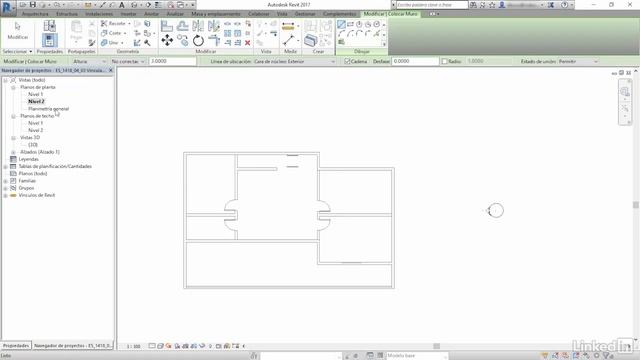This screenshot has height=360, width=640.
Task: Click the height value field 3.0000
Action: (x=173, y=61)
